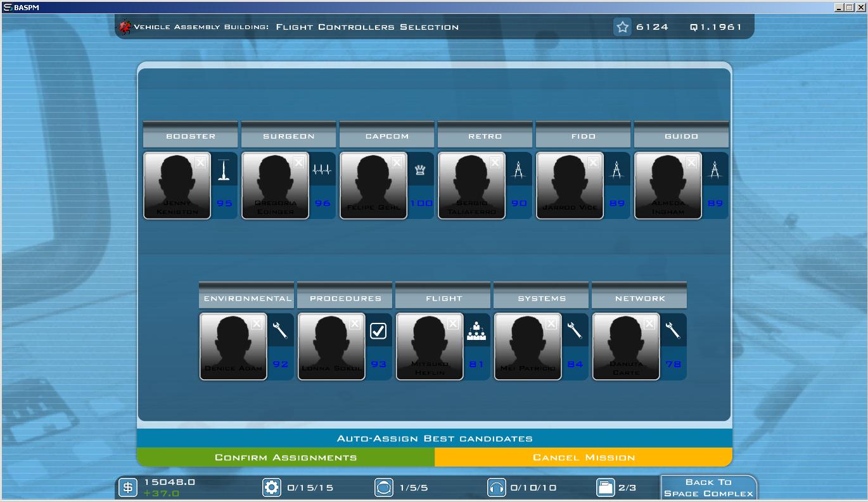Confirm the flight controller assignments
The height and width of the screenshot is (502, 868).
[286, 457]
